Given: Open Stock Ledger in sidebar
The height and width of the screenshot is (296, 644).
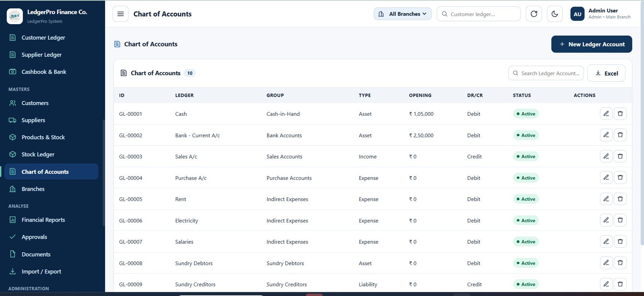Looking at the screenshot, I should pos(51,154).
